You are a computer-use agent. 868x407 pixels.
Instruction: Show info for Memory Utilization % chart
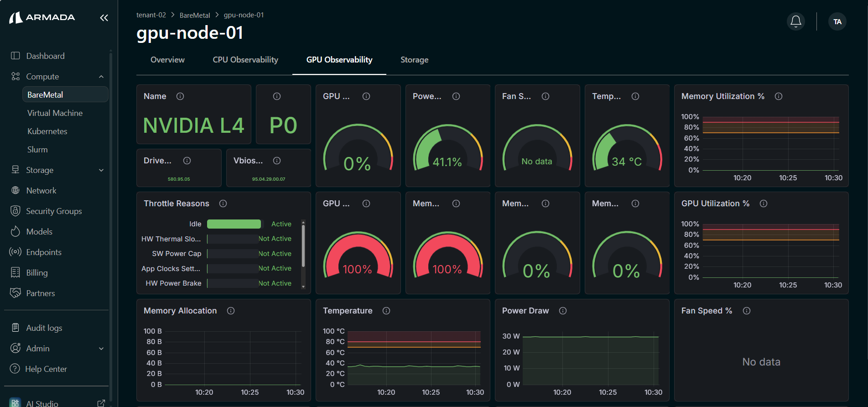[779, 96]
